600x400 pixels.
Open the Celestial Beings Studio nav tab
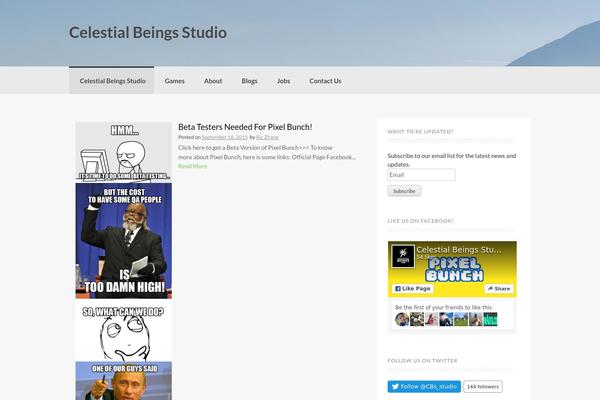pyautogui.click(x=112, y=81)
